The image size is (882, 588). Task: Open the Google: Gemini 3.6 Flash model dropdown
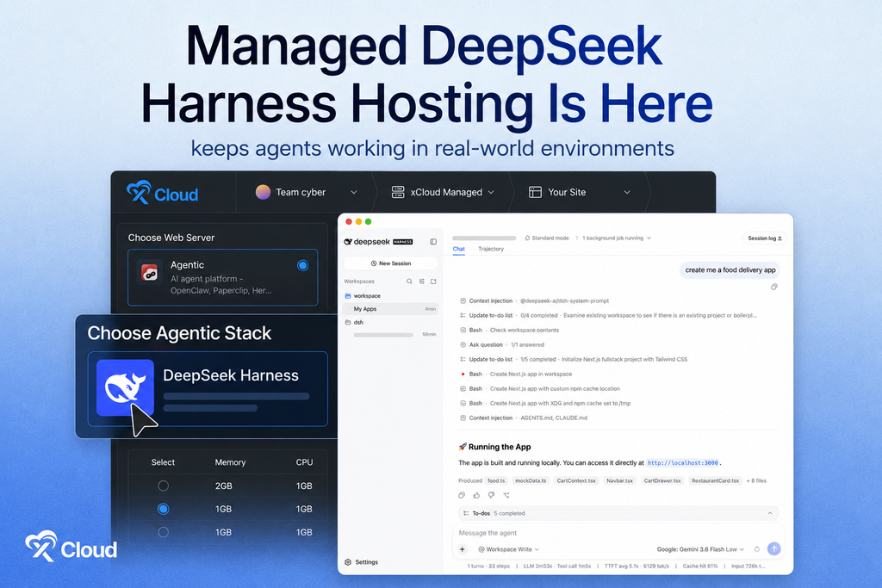pos(700,549)
